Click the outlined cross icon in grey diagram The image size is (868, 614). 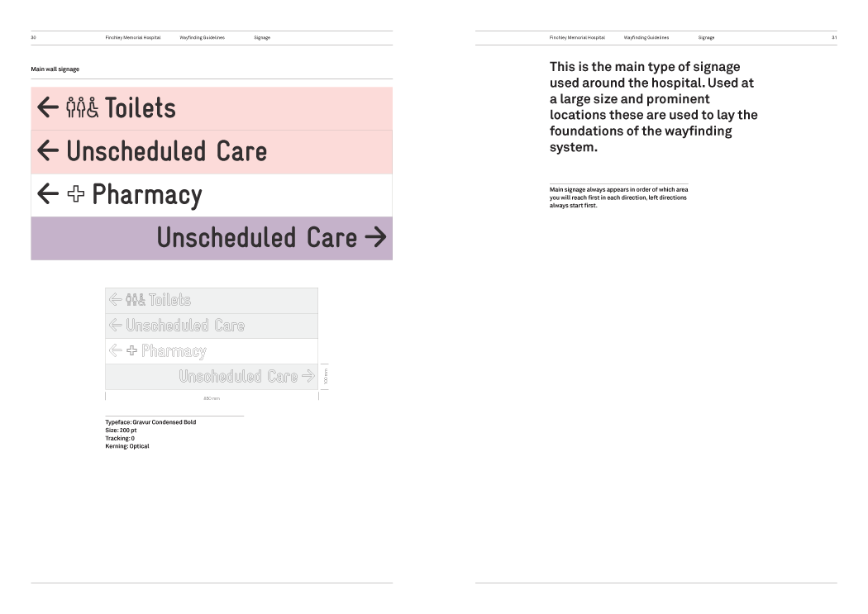(x=131, y=351)
